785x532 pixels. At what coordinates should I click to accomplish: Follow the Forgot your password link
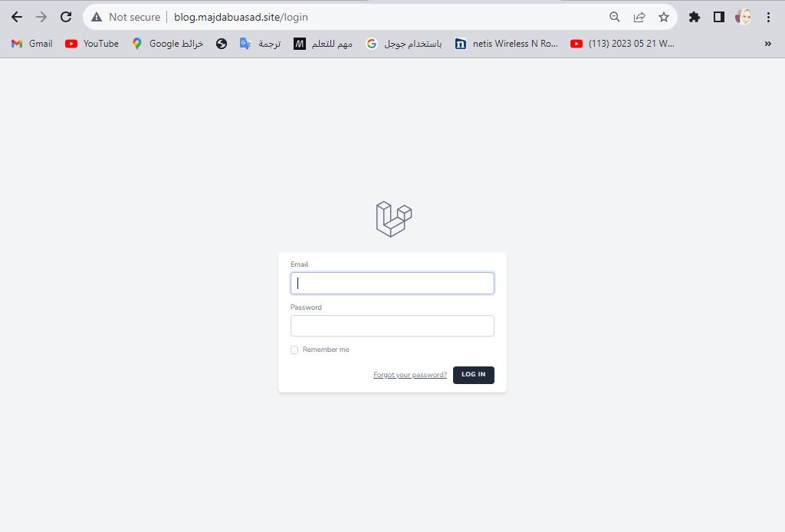[410, 375]
